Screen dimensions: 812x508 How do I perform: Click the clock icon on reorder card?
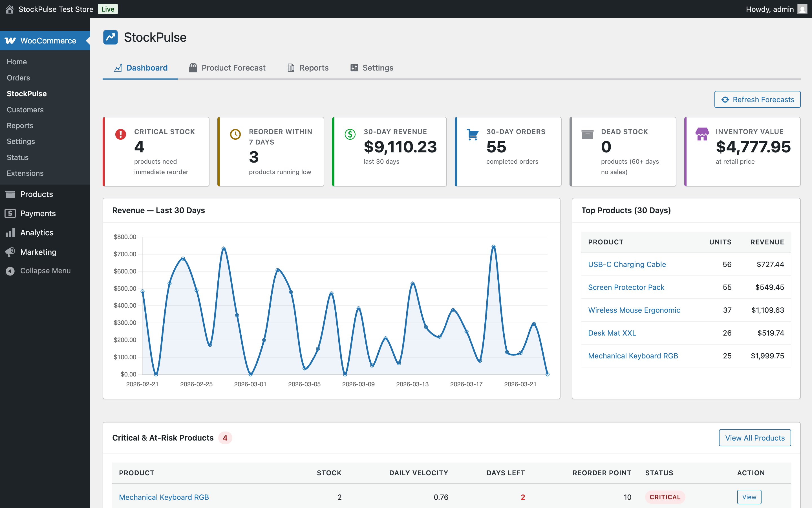point(235,134)
